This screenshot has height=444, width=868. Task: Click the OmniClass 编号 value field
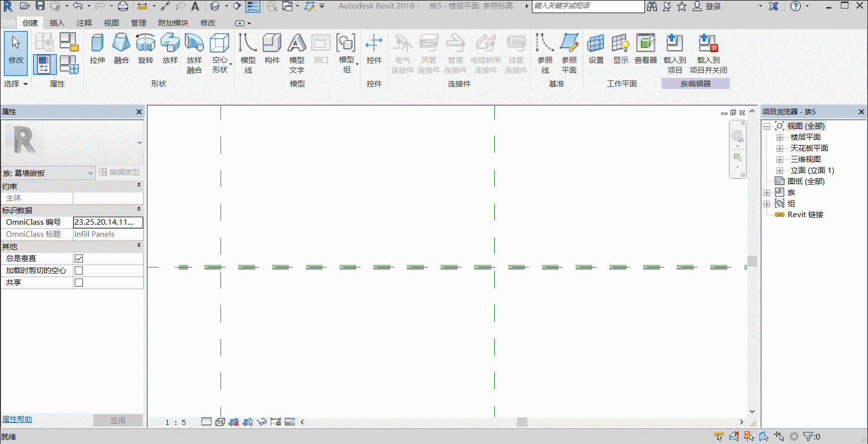click(108, 222)
